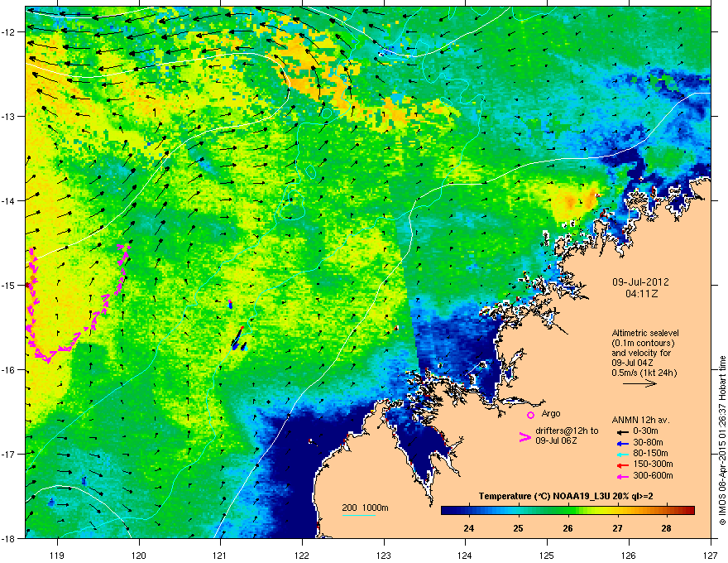Click the blue 30-80m ANMN arrow
This screenshot has width=728, height=563.
tap(623, 443)
